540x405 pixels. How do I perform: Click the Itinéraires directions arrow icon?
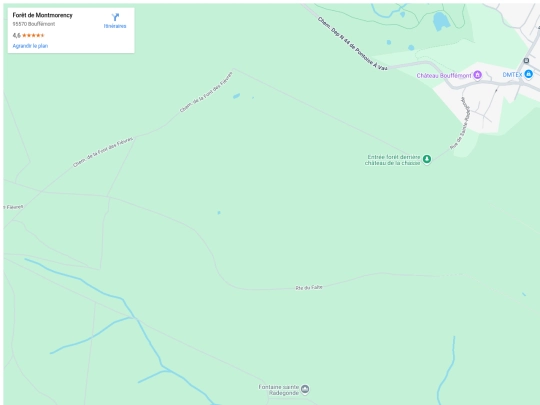(x=115, y=17)
